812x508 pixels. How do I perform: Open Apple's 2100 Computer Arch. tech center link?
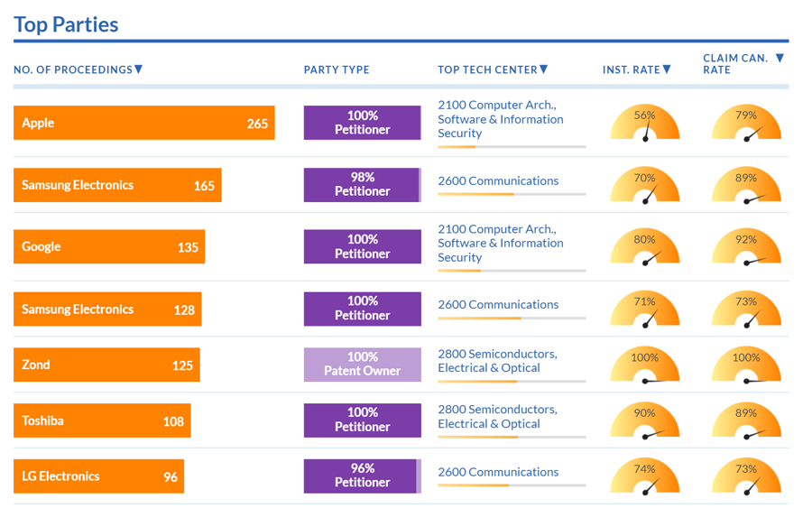click(x=500, y=118)
